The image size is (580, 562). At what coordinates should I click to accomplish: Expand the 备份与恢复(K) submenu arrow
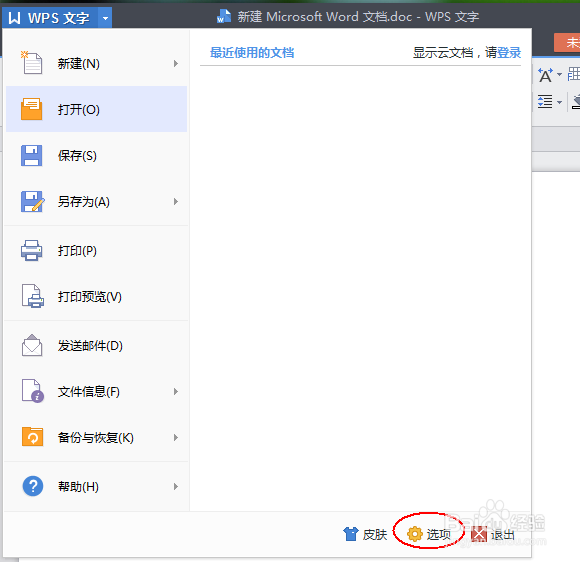coord(176,437)
